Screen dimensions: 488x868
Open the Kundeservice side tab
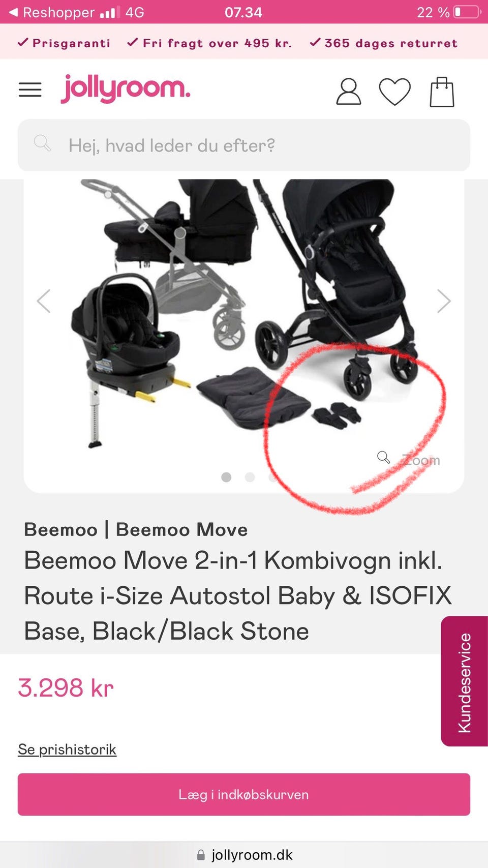tap(464, 681)
